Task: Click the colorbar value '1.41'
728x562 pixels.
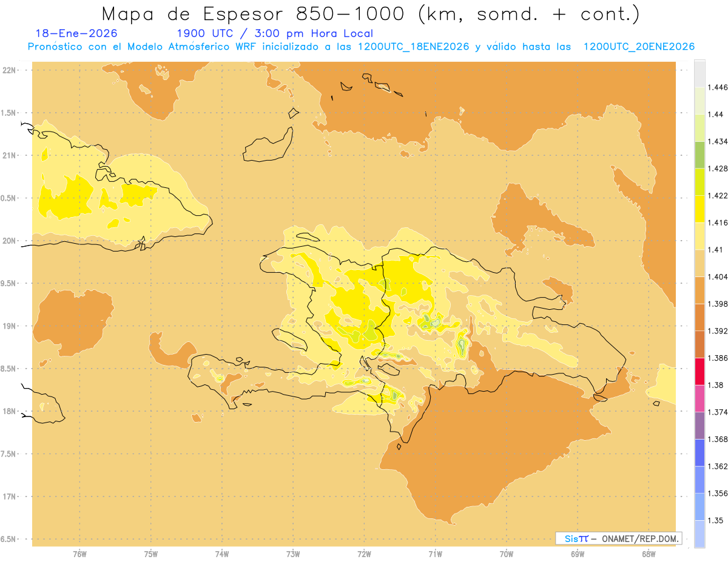Action: pos(715,250)
